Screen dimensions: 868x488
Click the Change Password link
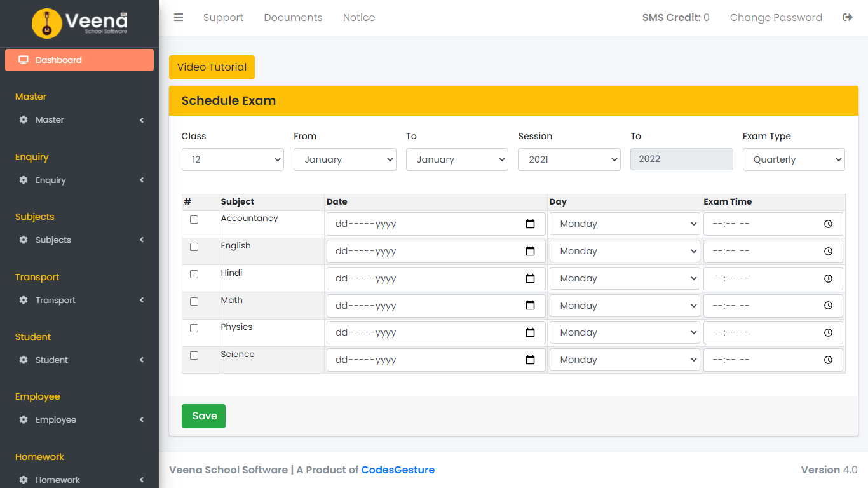[x=776, y=17]
